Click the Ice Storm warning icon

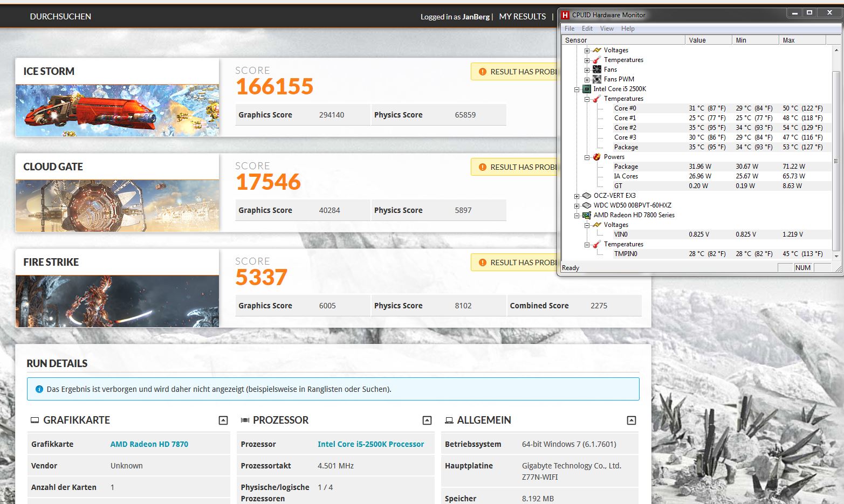tap(483, 72)
